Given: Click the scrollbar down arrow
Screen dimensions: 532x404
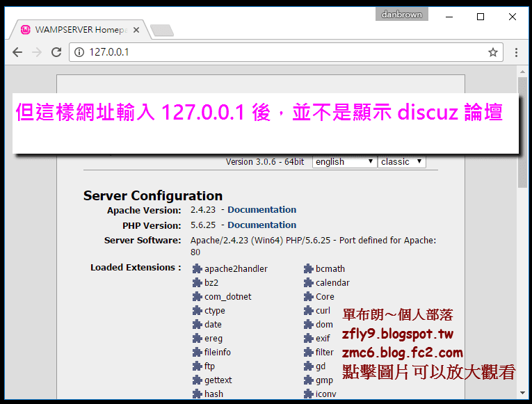Looking at the screenshot, I should pos(522,393).
